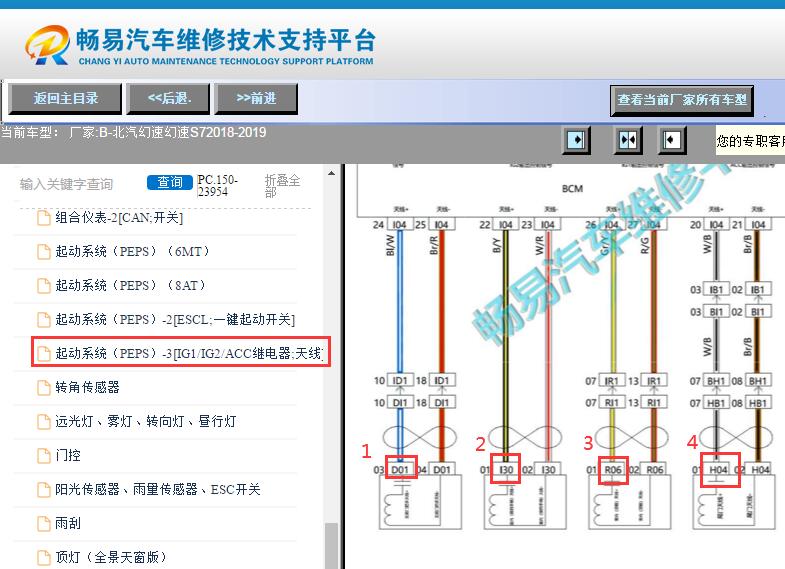The image size is (785, 569).
Task: Open 阳光传感器、雨量传感器、ESC开关 entry
Action: 158,489
